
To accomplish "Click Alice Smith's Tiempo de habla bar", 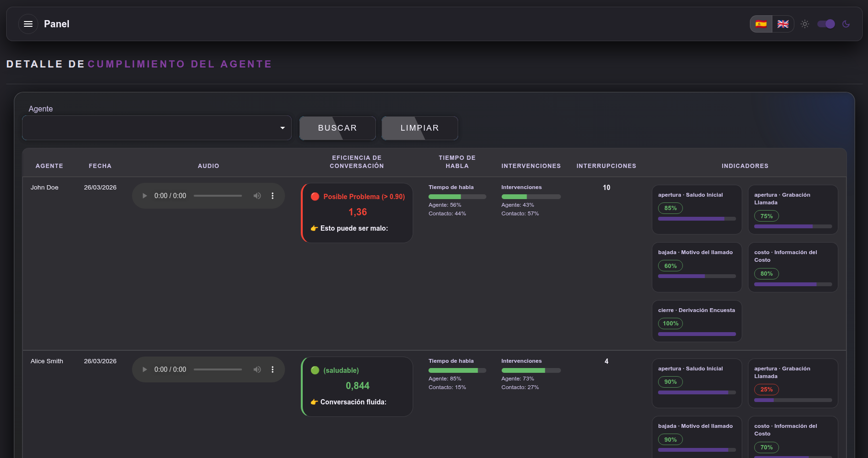I will coord(457,370).
